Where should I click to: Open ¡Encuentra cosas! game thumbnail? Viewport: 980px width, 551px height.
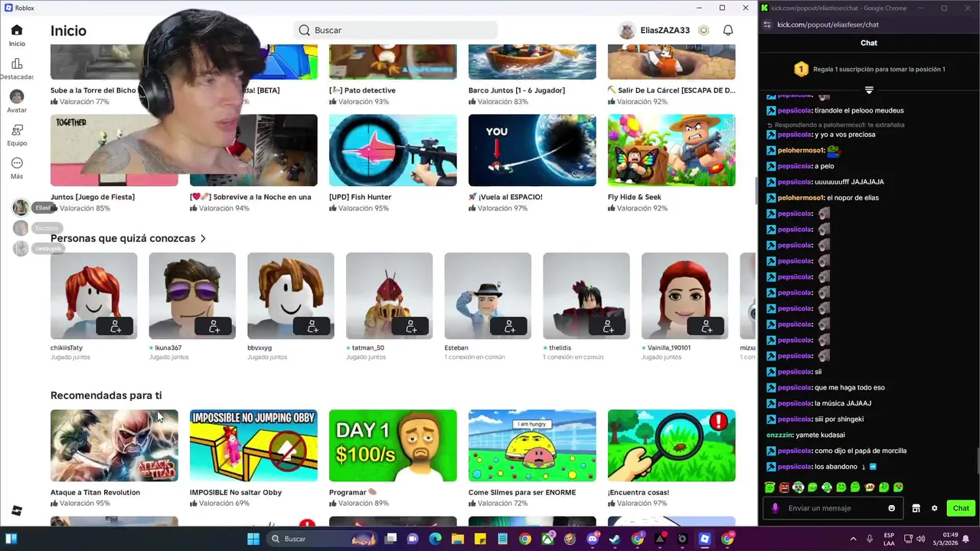pos(671,445)
